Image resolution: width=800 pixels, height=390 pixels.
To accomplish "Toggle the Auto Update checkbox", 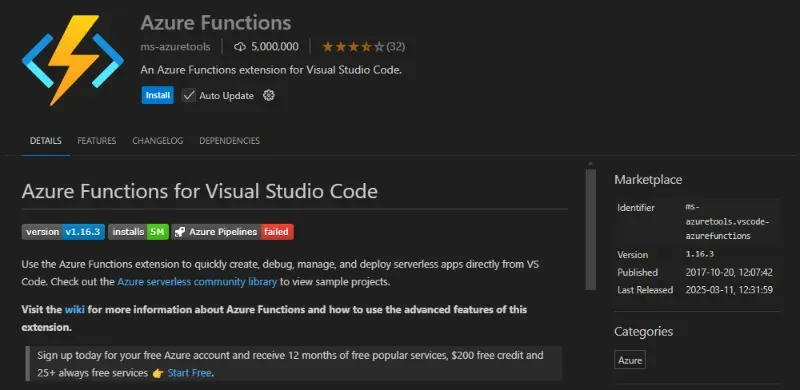I will coord(189,95).
